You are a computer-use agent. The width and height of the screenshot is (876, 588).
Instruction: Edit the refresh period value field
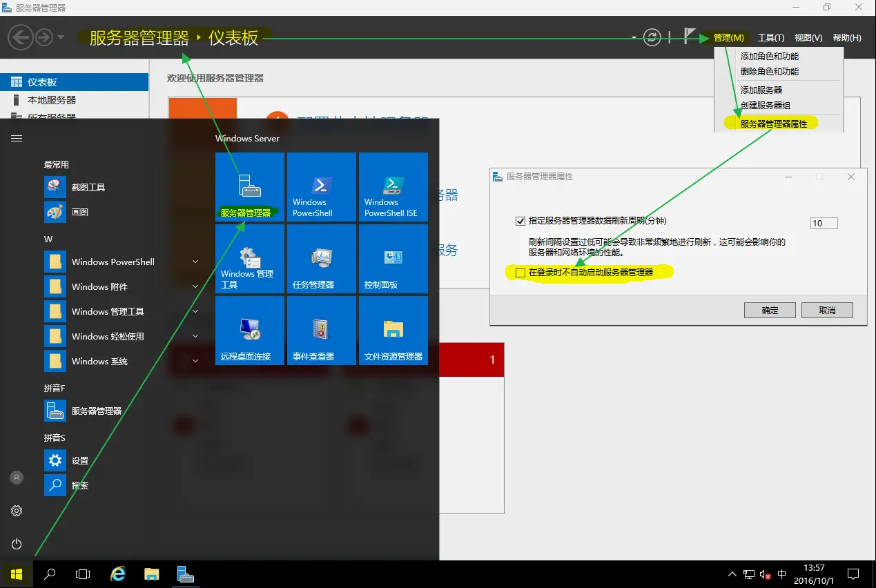tap(824, 224)
